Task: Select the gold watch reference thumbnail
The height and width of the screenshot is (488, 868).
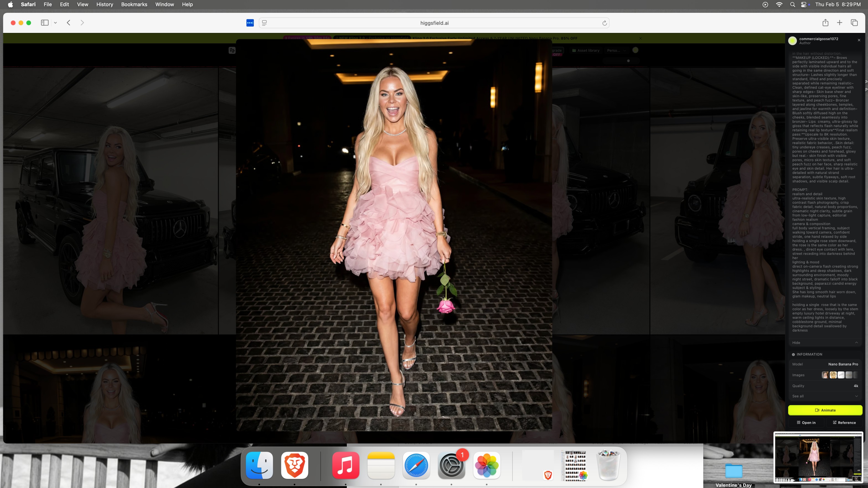Action: click(833, 375)
